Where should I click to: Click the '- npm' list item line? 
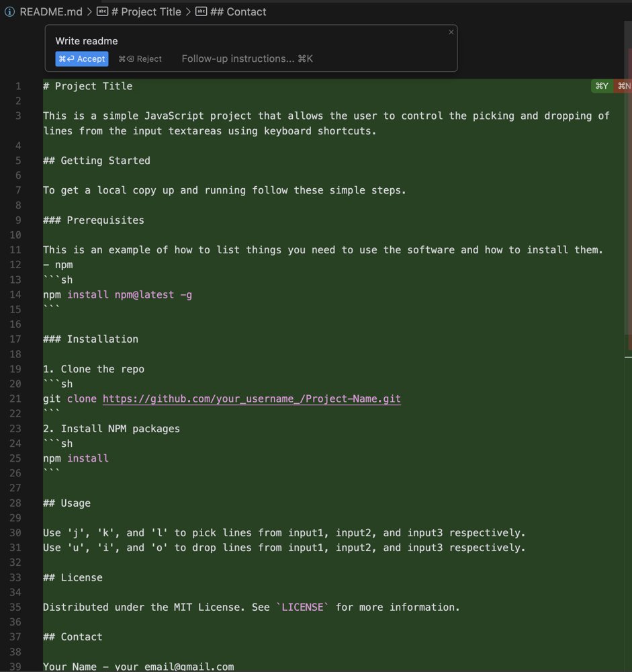pyautogui.click(x=58, y=265)
